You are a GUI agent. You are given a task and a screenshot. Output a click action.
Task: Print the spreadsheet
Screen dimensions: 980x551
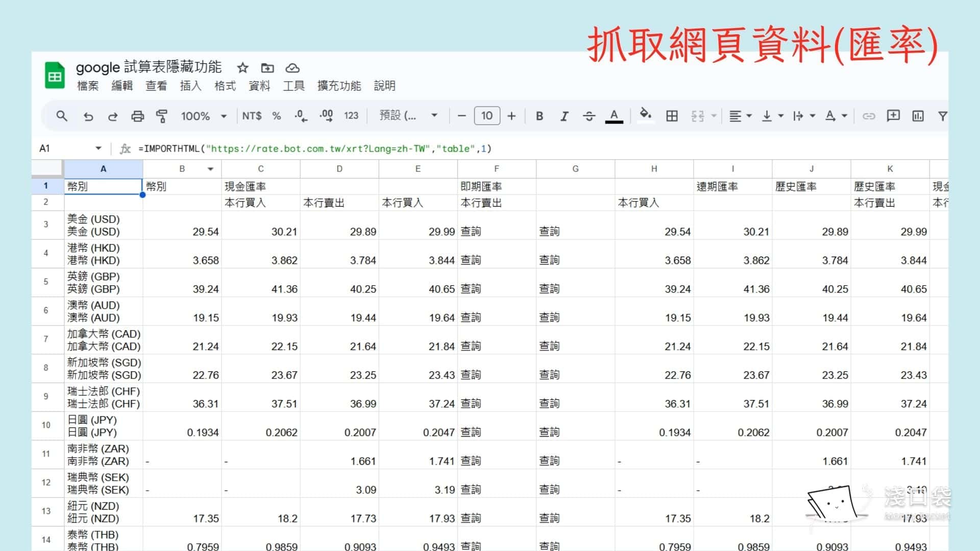coord(137,116)
